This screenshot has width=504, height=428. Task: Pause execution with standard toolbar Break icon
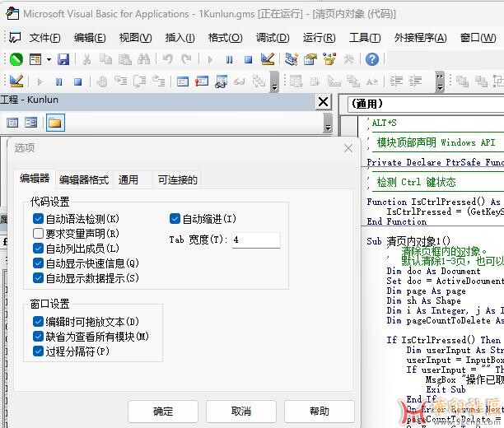click(x=229, y=60)
